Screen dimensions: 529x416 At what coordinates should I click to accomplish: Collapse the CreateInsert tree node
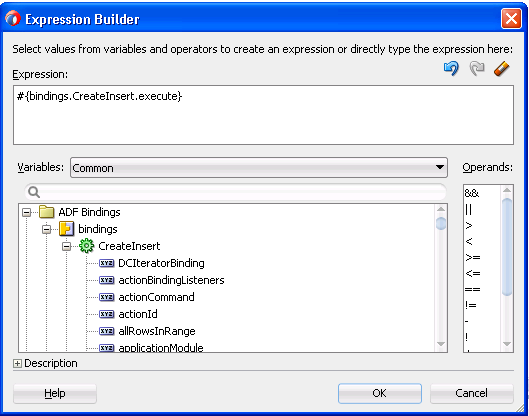(x=66, y=246)
